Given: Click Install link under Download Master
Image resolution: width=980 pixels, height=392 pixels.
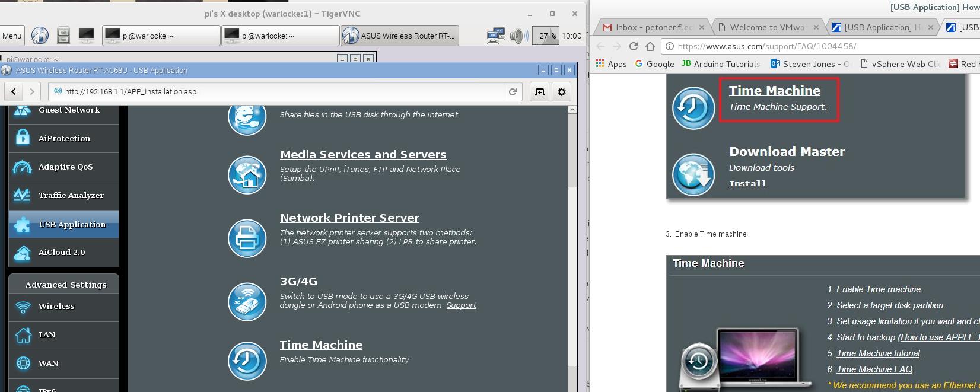Looking at the screenshot, I should coord(747,184).
